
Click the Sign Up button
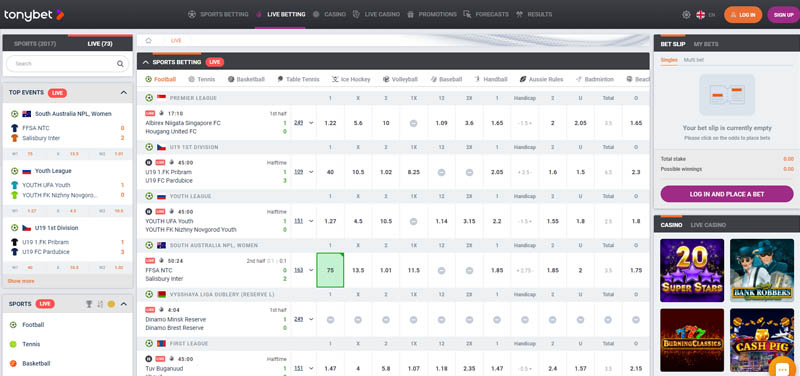coord(783,15)
